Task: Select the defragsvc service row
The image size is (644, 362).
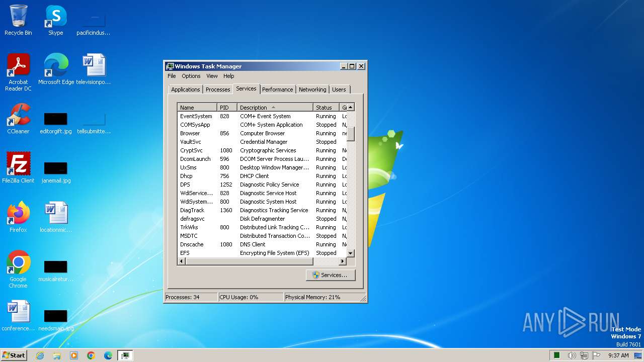Action: point(262,219)
